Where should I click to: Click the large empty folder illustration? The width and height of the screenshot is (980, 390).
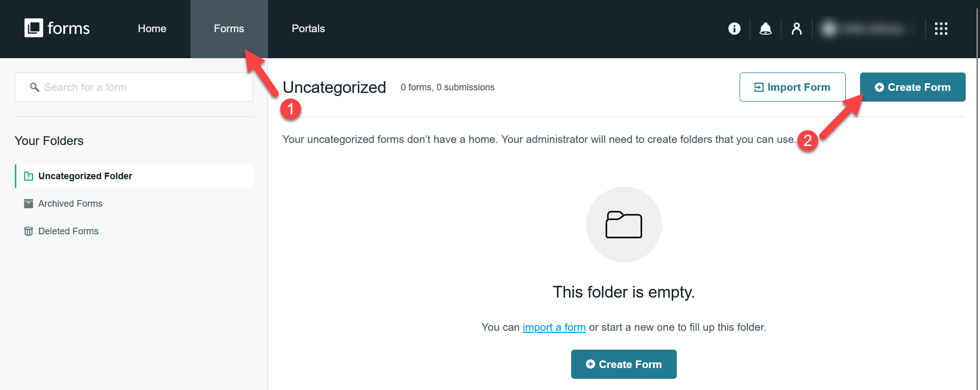pyautogui.click(x=624, y=225)
